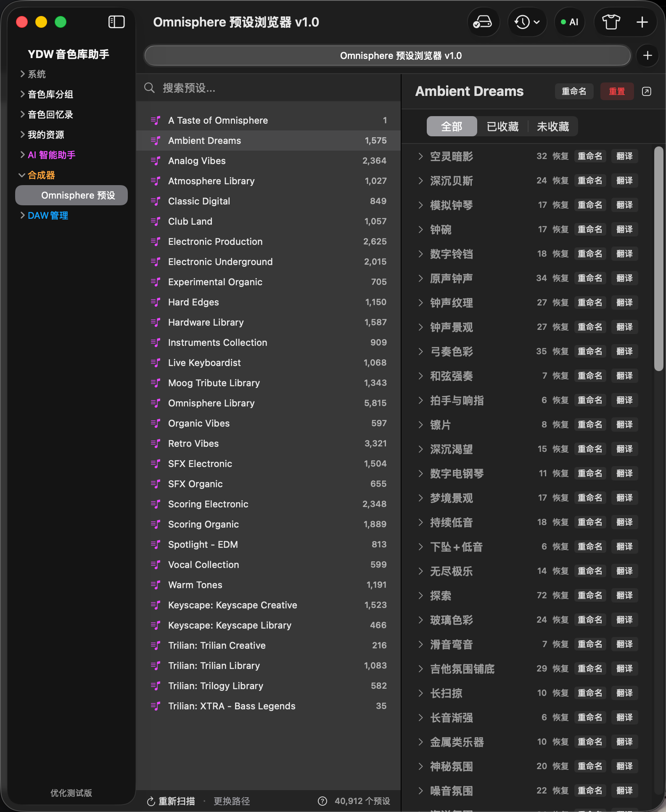Translate the 探索 category
This screenshot has height=812, width=666.
pos(624,595)
